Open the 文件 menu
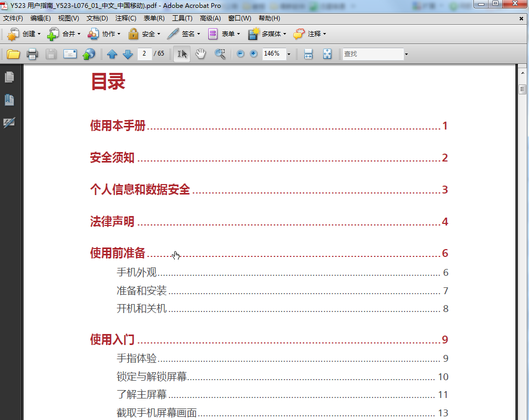This screenshot has width=529, height=420. (12, 18)
